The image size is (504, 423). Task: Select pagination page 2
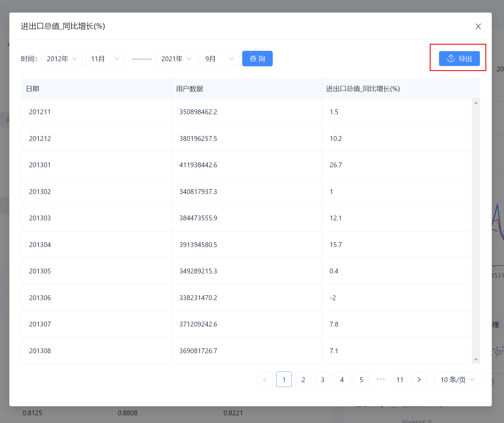pyautogui.click(x=303, y=380)
